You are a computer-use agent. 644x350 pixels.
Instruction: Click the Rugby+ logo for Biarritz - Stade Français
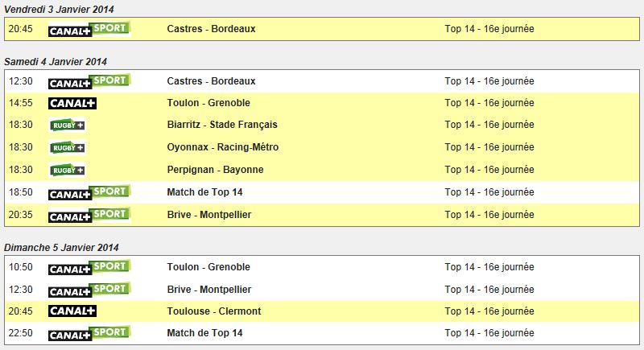point(68,126)
